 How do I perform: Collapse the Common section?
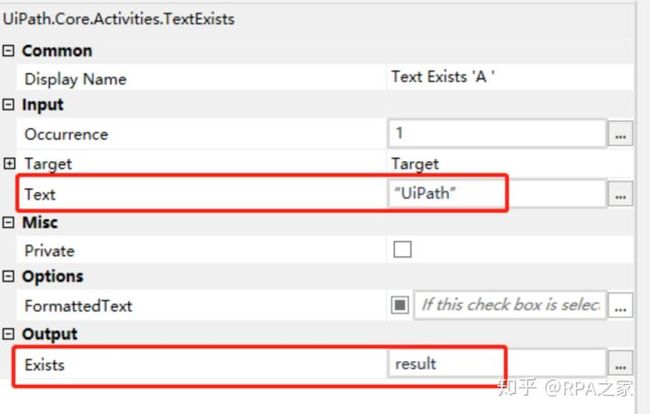click(8, 51)
